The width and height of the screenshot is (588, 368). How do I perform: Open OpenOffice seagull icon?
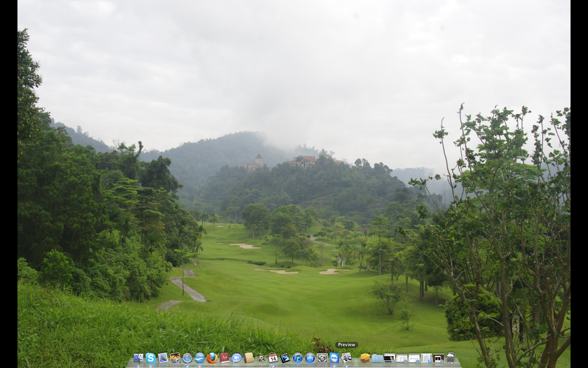(x=200, y=358)
